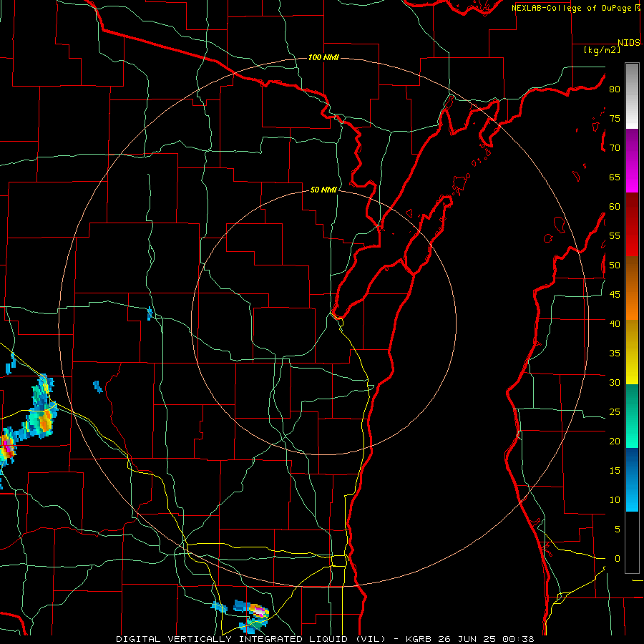Click the magenta-core storm cell at the left image edge
This screenshot has width=644, height=644.
pos(7,447)
